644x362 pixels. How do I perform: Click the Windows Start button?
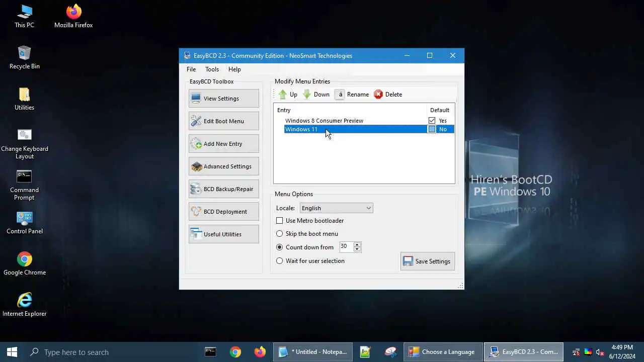12,352
